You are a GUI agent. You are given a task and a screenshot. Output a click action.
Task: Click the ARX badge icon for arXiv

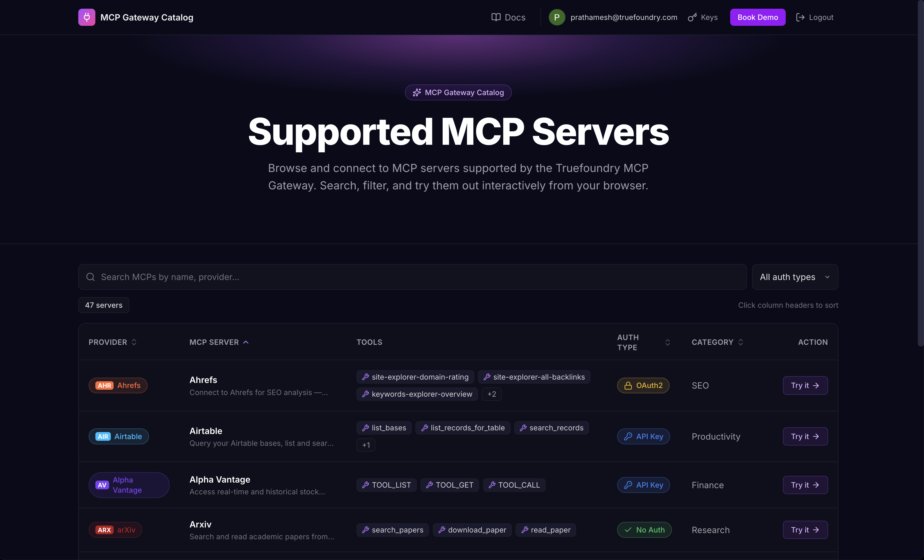pyautogui.click(x=105, y=530)
